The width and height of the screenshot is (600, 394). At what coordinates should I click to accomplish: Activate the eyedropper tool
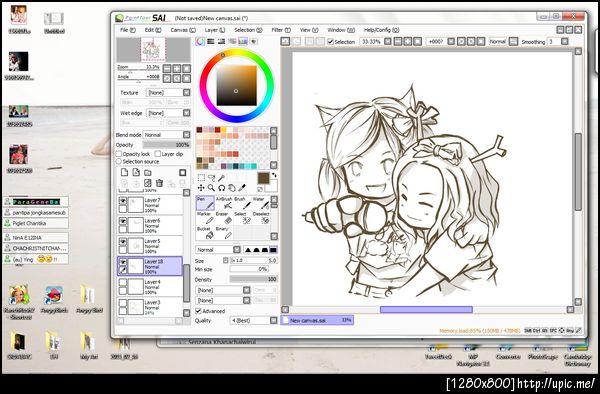coord(242,188)
